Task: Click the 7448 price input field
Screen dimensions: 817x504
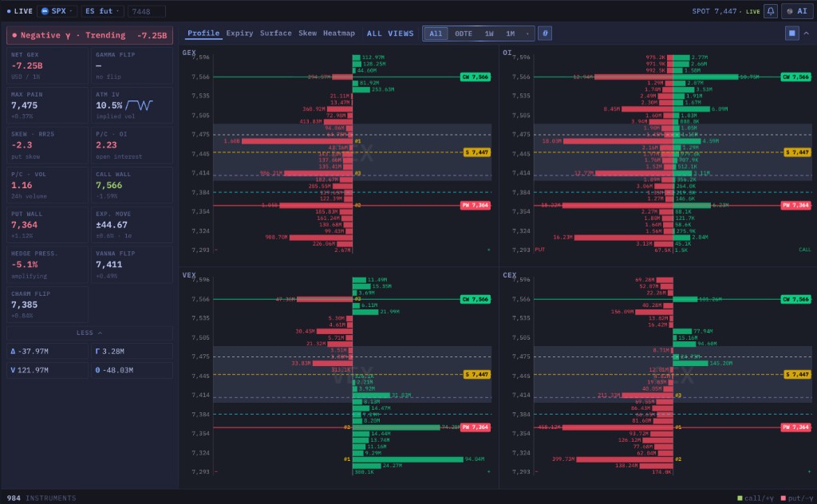Action: point(146,11)
